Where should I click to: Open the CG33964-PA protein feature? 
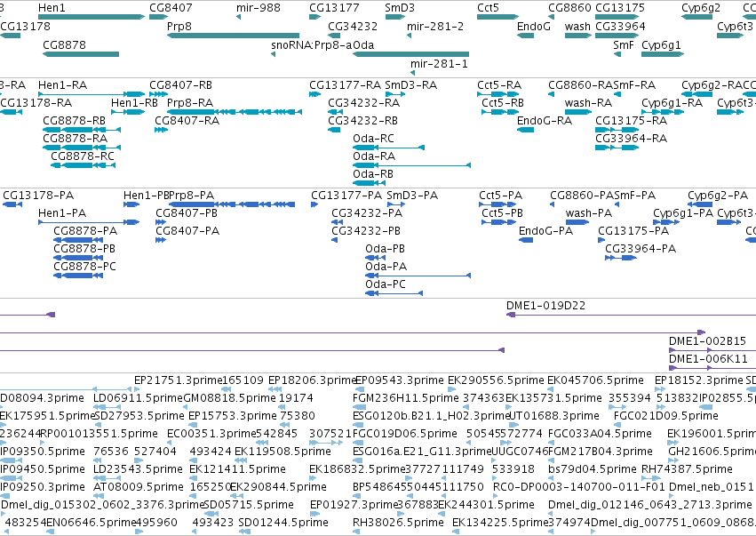pos(620,258)
